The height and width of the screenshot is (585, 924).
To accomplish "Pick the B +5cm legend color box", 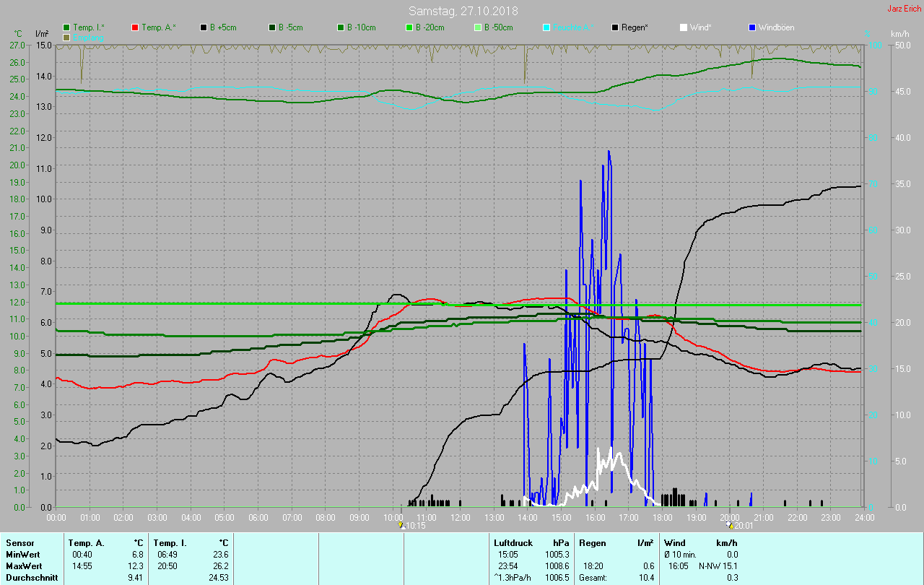I will 204,27.
